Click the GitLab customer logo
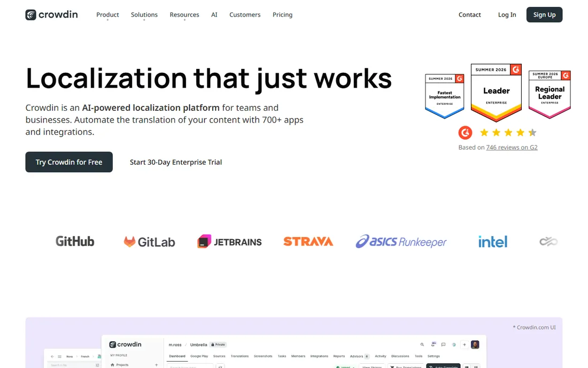The image size is (588, 368). coord(149,242)
